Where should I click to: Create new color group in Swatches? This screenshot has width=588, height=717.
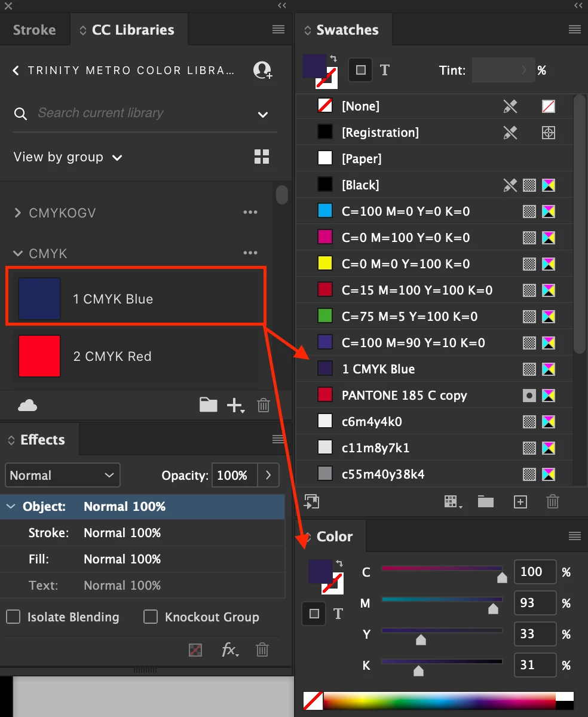pos(486,502)
